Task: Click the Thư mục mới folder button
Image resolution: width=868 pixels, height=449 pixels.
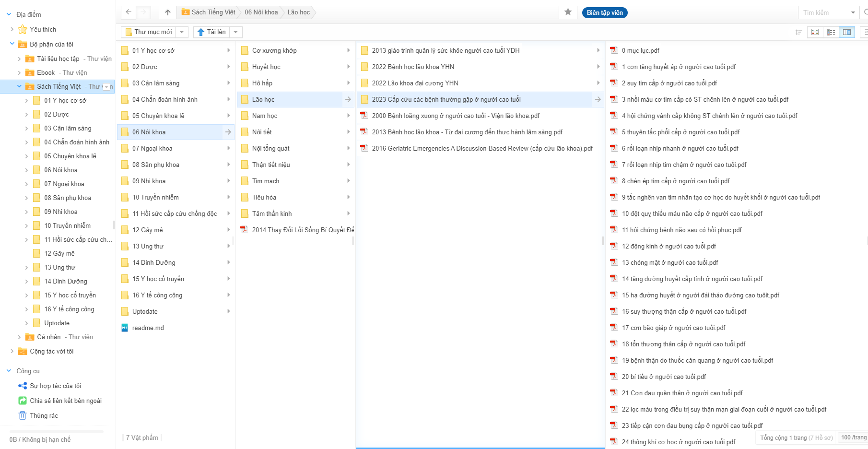Action: [x=148, y=32]
